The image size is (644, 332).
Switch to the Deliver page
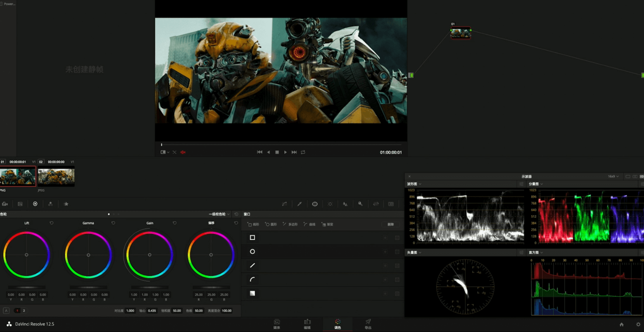click(x=368, y=324)
